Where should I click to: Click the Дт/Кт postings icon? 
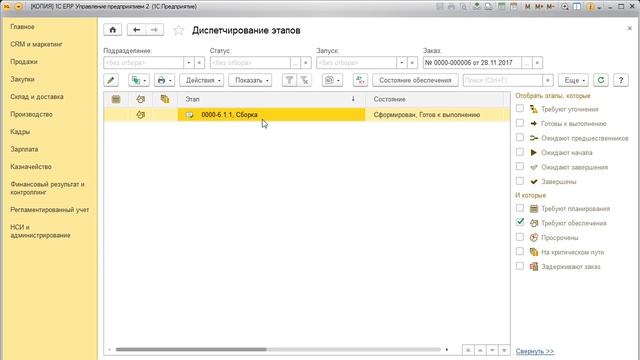pyautogui.click(x=360, y=80)
